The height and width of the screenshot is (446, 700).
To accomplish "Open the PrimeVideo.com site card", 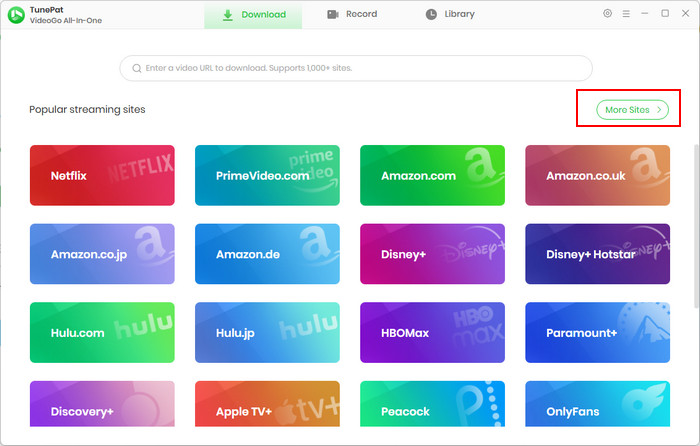I will (x=267, y=175).
